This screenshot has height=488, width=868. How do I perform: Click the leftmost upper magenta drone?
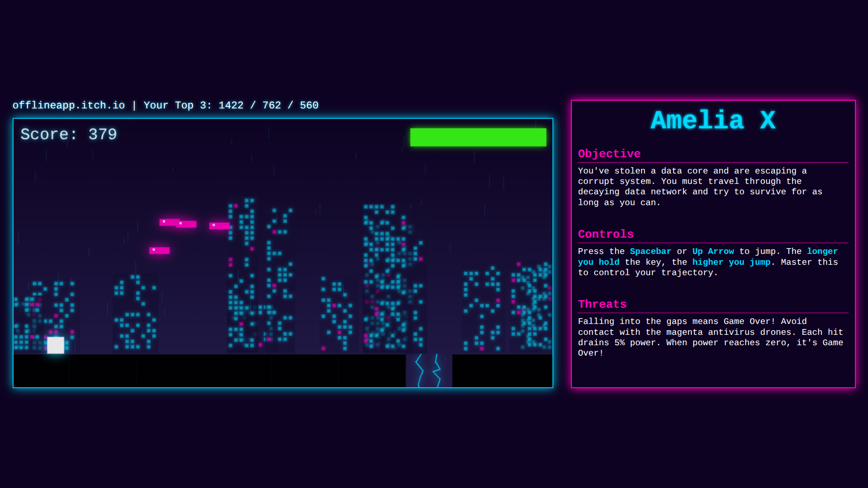tap(168, 222)
